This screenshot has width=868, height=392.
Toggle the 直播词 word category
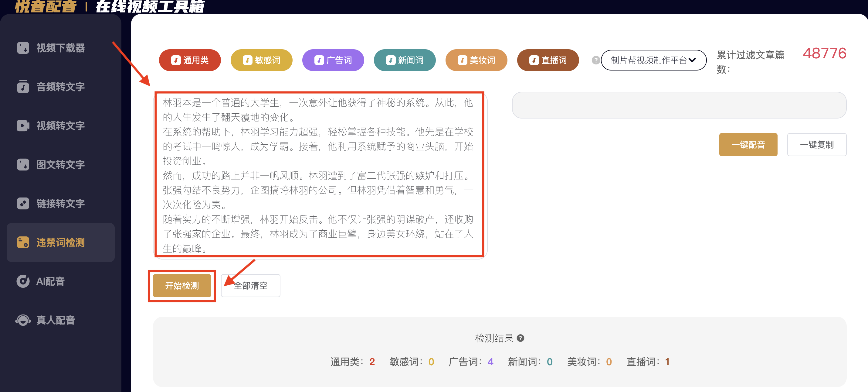[548, 60]
